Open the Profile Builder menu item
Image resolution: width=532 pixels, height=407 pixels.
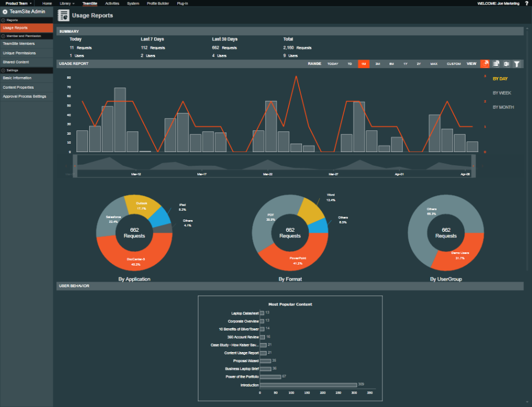(158, 3)
